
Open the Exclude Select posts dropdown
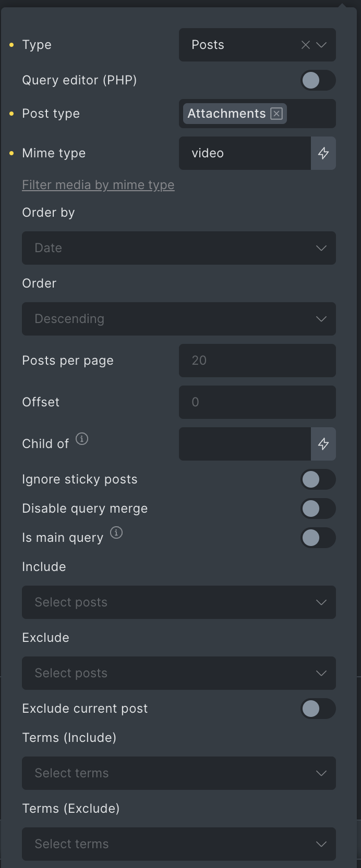click(x=179, y=673)
